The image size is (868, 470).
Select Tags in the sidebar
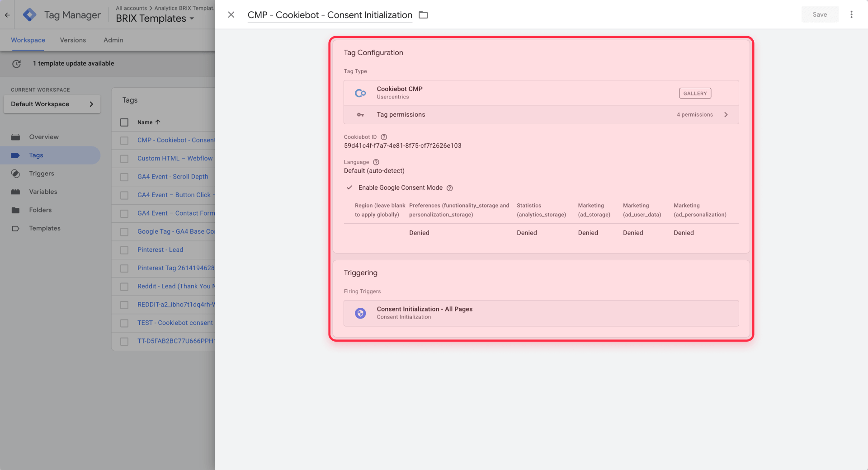[x=36, y=155]
